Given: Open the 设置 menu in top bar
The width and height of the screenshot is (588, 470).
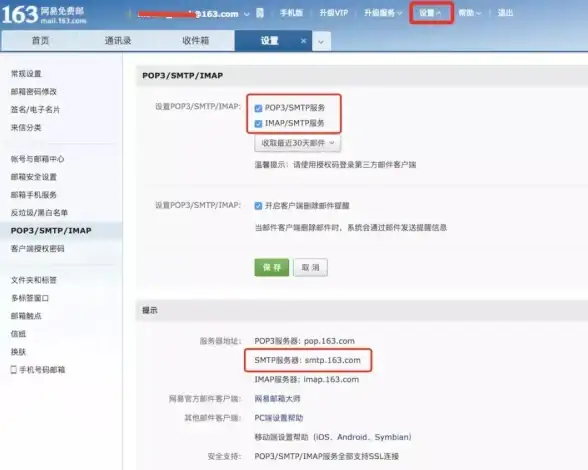Looking at the screenshot, I should pos(430,13).
